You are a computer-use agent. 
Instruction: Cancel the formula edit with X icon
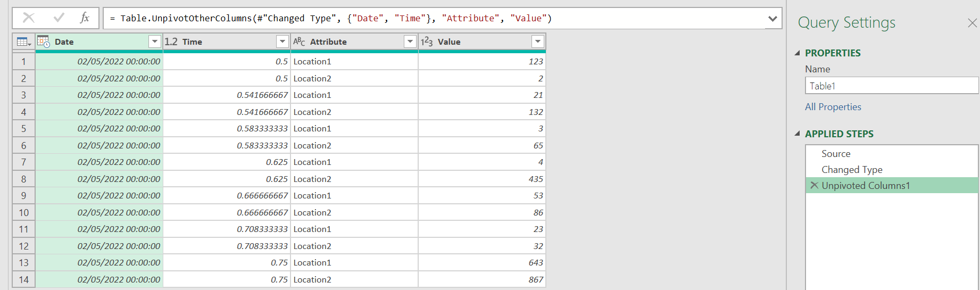point(29,18)
